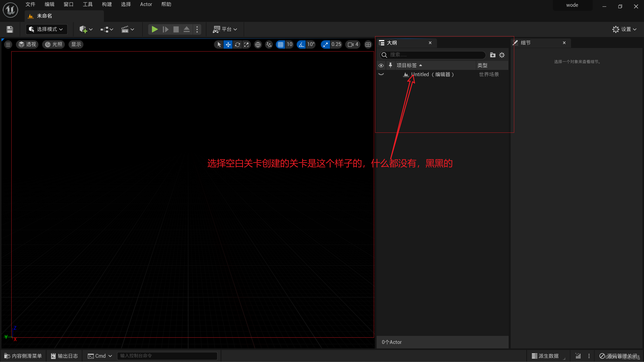This screenshot has height=362, width=644.
Task: Click the save level floppy icon
Action: (10, 29)
